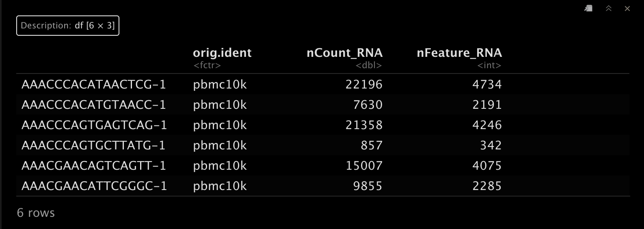This screenshot has height=229, width=644.
Task: Click the Description df [6 × 3] box
Action: point(68,26)
